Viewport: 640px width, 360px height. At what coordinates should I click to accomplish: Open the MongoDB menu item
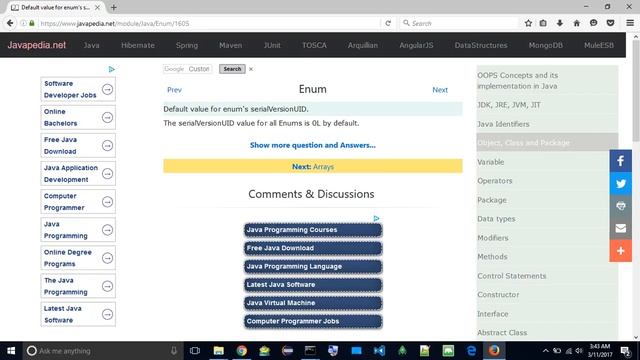pos(545,45)
